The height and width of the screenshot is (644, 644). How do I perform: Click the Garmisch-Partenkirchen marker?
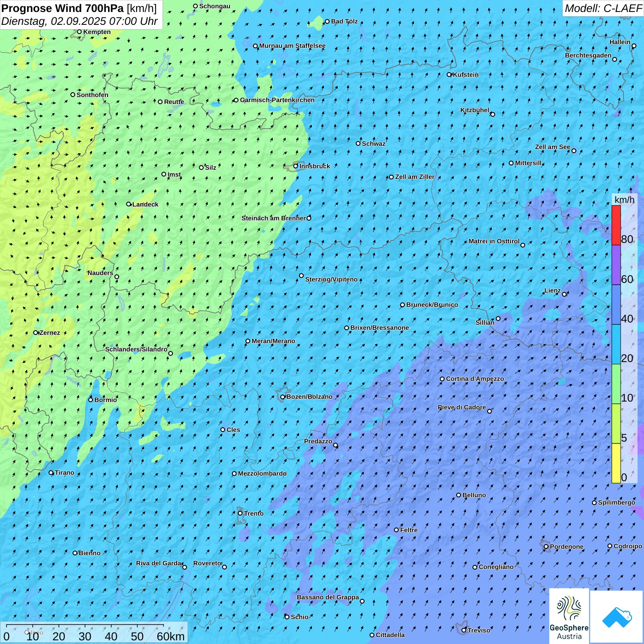(236, 100)
